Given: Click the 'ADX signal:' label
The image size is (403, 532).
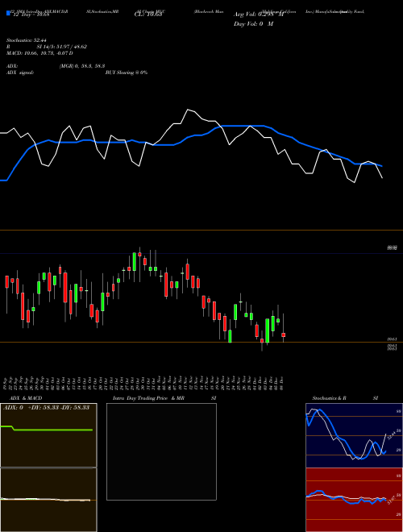Looking at the screenshot, I should [x=20, y=73].
